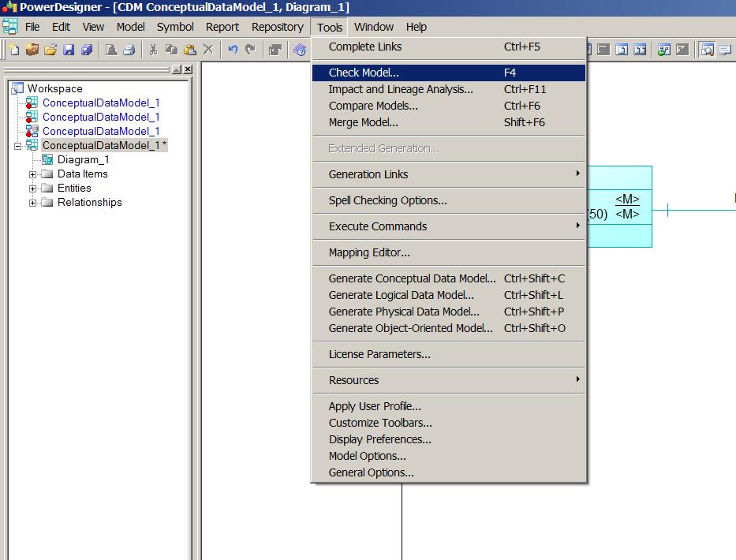The width and height of the screenshot is (736, 560).
Task: Open Mapping Editor... entry
Action: (x=449, y=252)
